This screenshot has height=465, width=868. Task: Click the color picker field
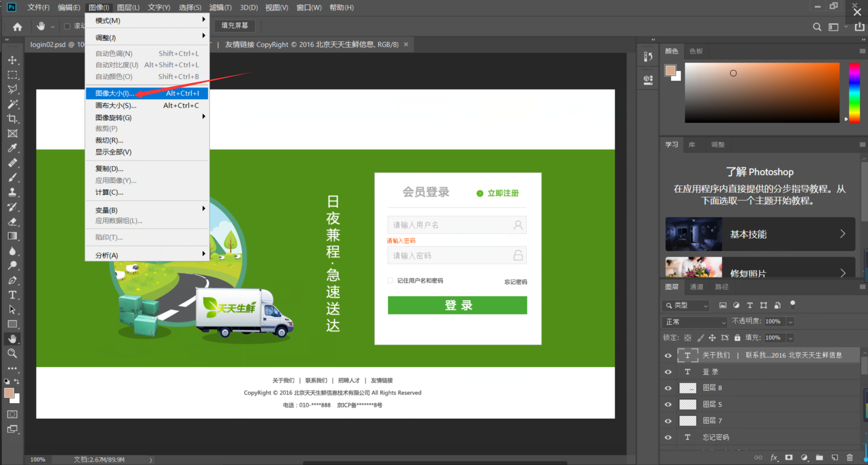(762, 93)
